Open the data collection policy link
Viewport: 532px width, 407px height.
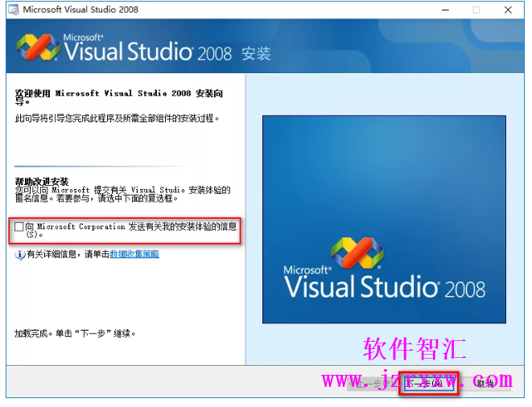(x=134, y=254)
